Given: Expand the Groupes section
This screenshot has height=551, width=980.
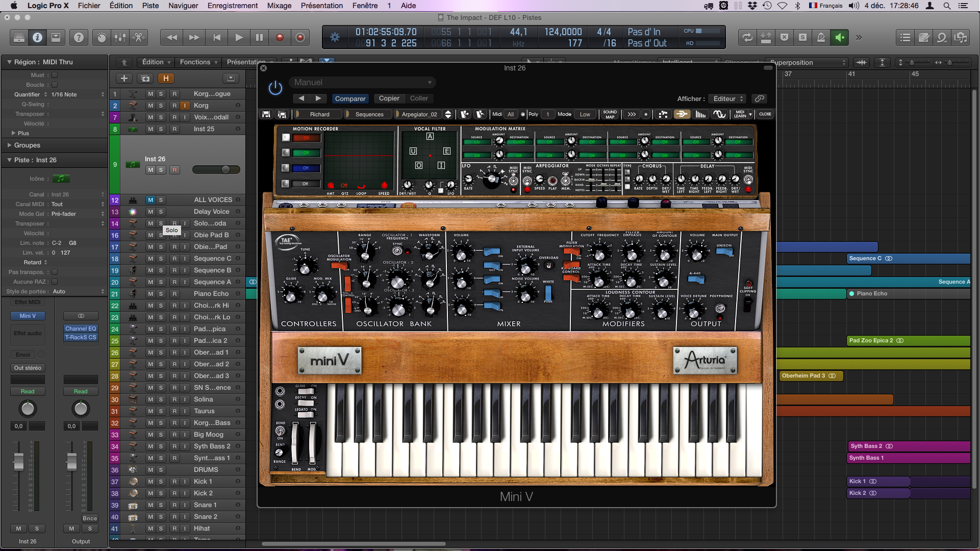Looking at the screenshot, I should coord(9,145).
